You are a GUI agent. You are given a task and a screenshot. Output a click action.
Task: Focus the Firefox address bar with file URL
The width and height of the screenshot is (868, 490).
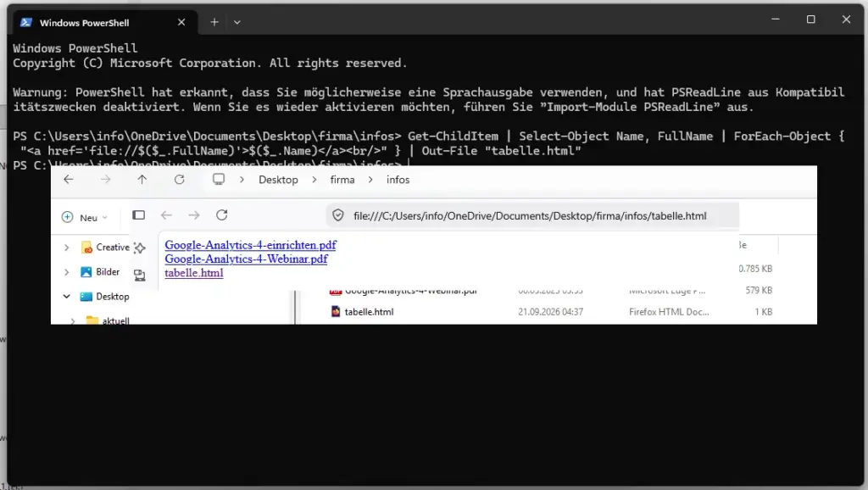pyautogui.click(x=532, y=216)
